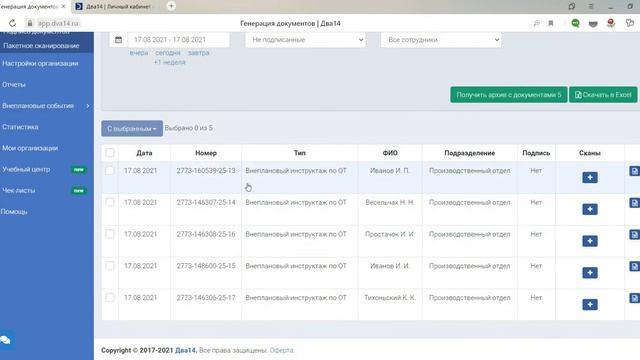Sort by the 'Дата' column header
Viewport: 640px width, 360px height.
pos(144,153)
